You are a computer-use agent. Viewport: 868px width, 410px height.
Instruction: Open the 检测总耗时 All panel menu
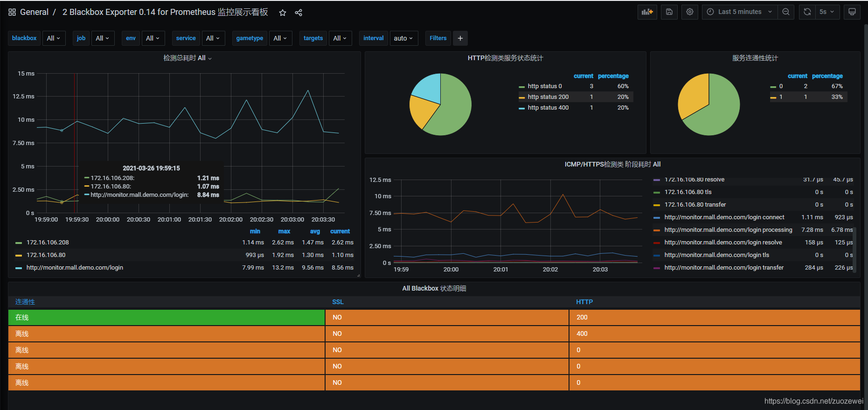[x=187, y=58]
